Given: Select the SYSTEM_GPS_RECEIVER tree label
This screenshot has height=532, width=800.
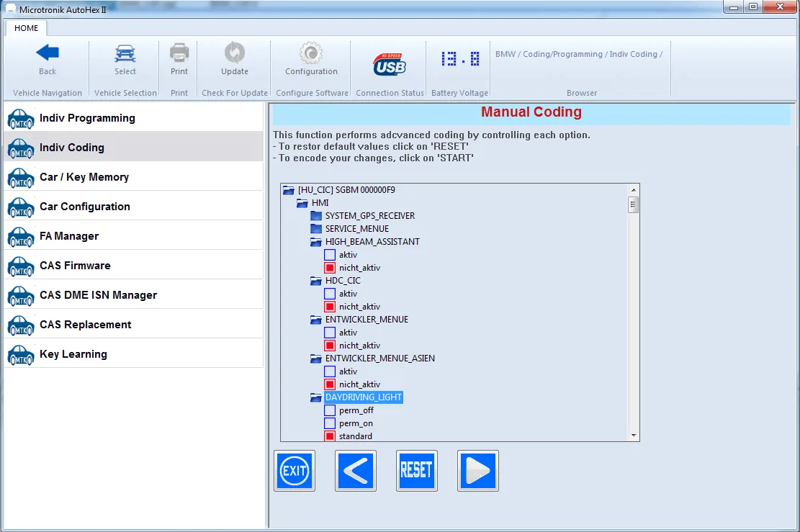Looking at the screenshot, I should pyautogui.click(x=370, y=216).
